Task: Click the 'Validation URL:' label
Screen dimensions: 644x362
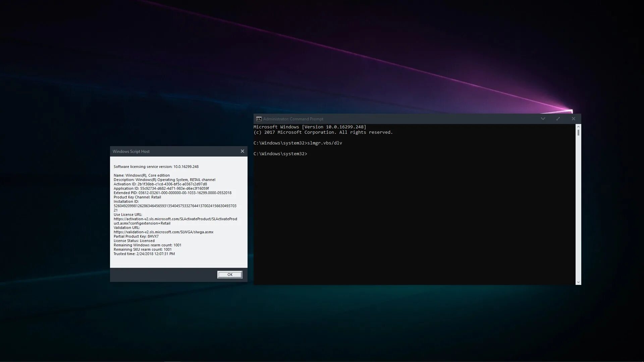Action: click(126, 228)
